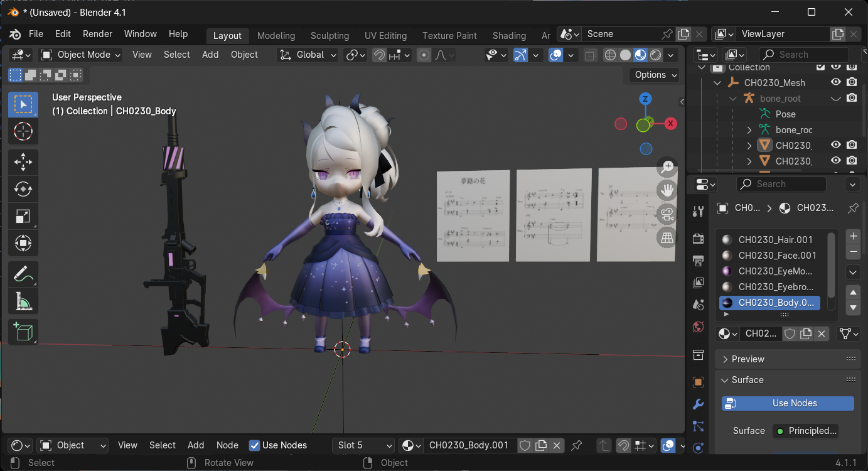The width and height of the screenshot is (868, 471).
Task: Open the Slot 5 material dropdown
Action: pos(362,445)
